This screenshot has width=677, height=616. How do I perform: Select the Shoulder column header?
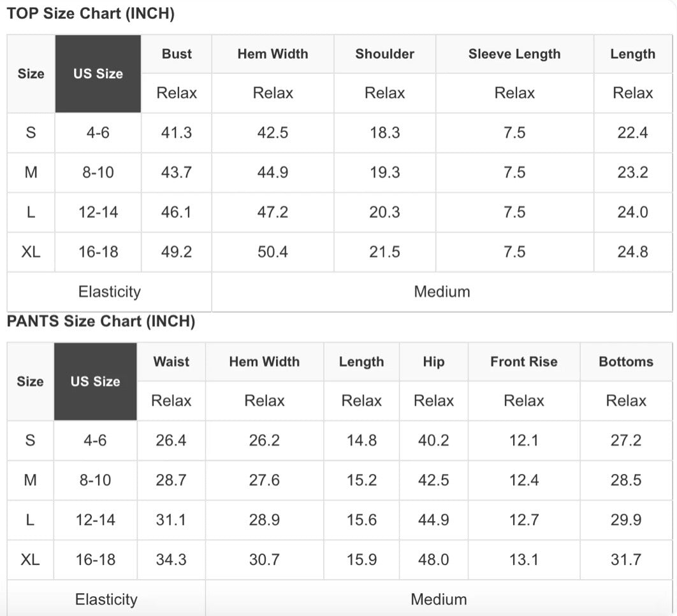point(384,54)
